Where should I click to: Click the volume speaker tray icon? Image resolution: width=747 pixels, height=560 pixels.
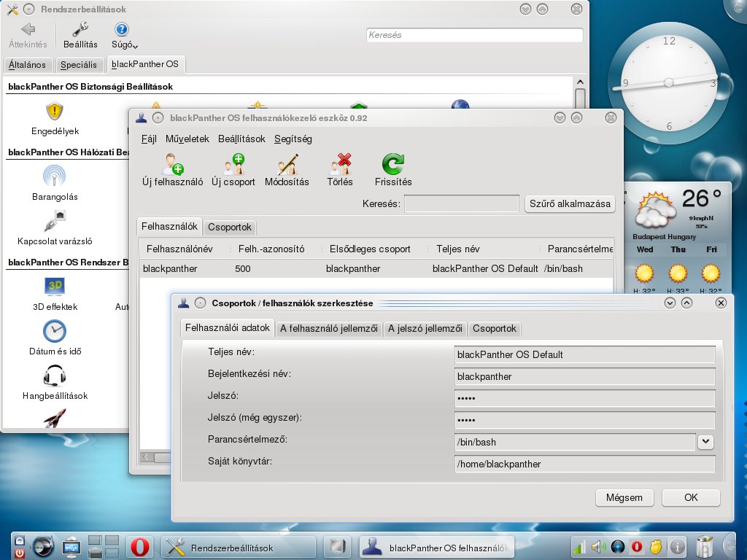point(598,547)
